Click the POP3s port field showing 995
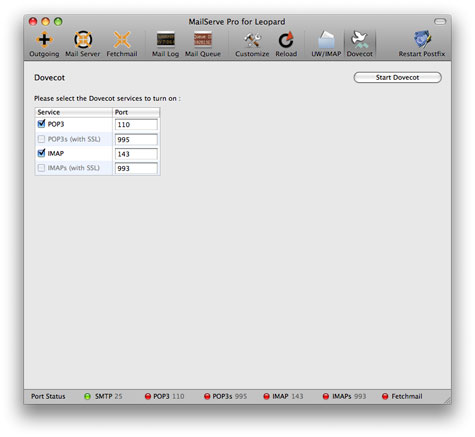Viewport: 475px width, 437px height. [x=136, y=139]
